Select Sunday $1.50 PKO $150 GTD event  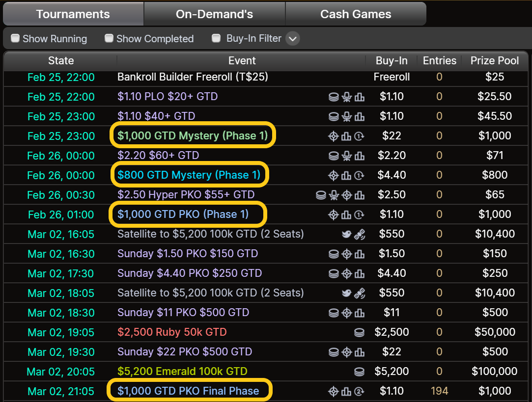click(x=188, y=254)
